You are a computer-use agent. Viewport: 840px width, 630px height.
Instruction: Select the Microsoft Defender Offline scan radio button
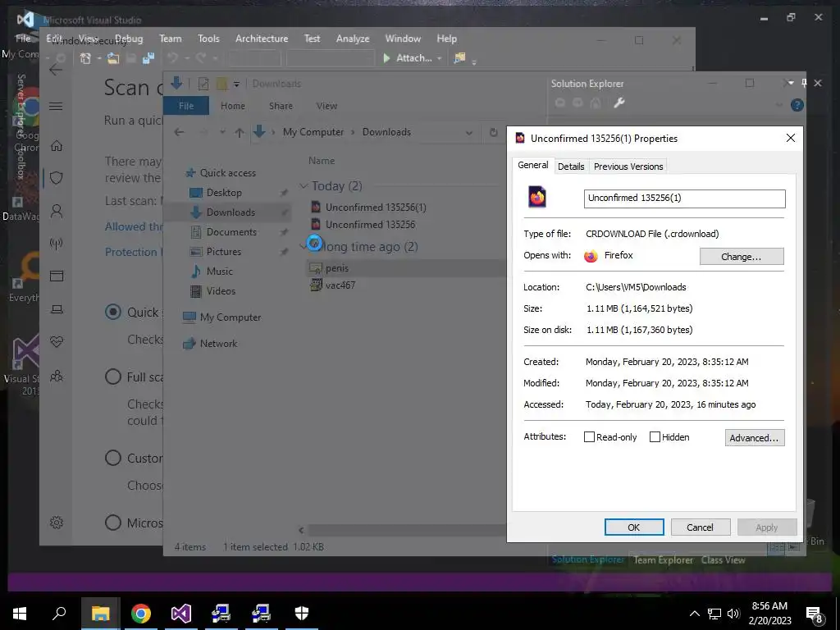point(113,523)
